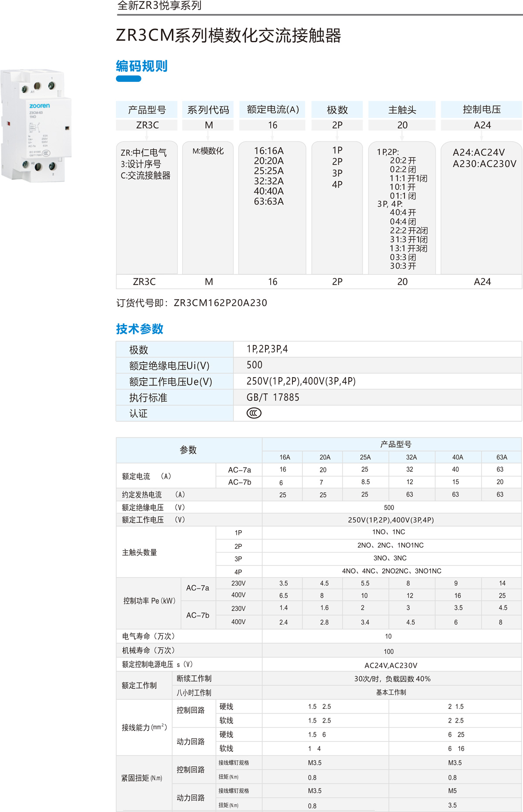Click the 编码规则 section heading
Image resolution: width=523 pixels, height=812 pixels.
coord(142,66)
